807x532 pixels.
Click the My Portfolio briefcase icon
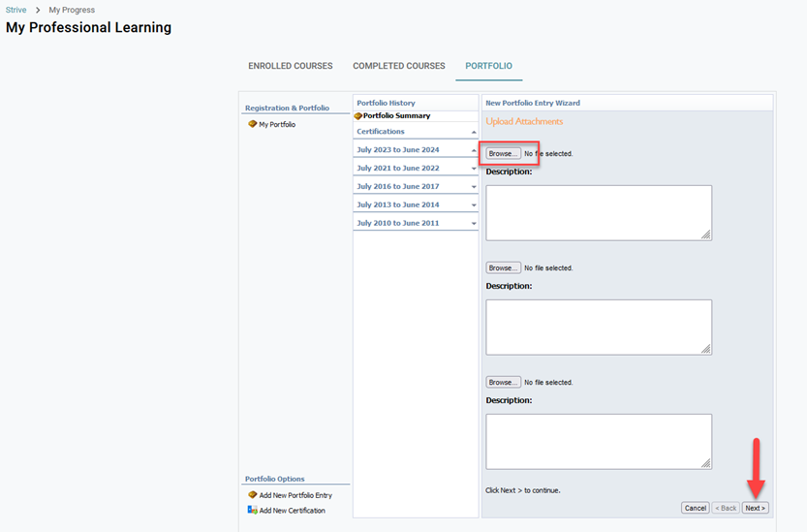click(x=252, y=124)
